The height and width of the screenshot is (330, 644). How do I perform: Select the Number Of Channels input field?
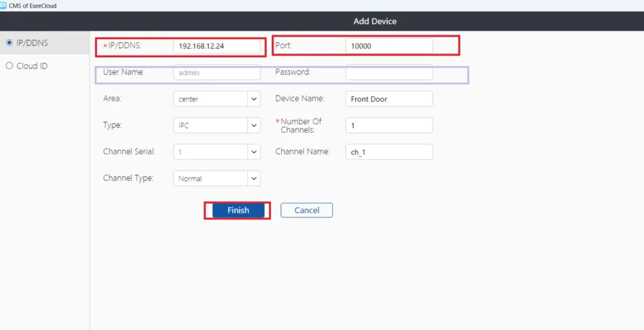pos(389,125)
